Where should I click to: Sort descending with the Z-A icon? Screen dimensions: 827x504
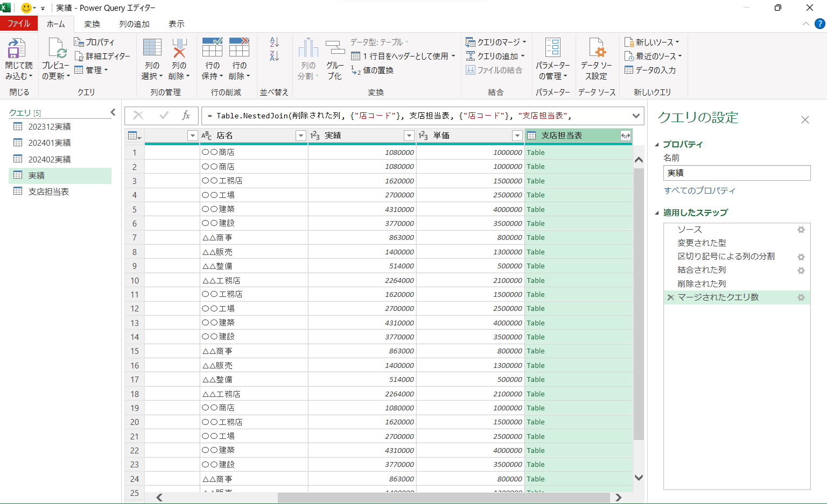coord(275,56)
